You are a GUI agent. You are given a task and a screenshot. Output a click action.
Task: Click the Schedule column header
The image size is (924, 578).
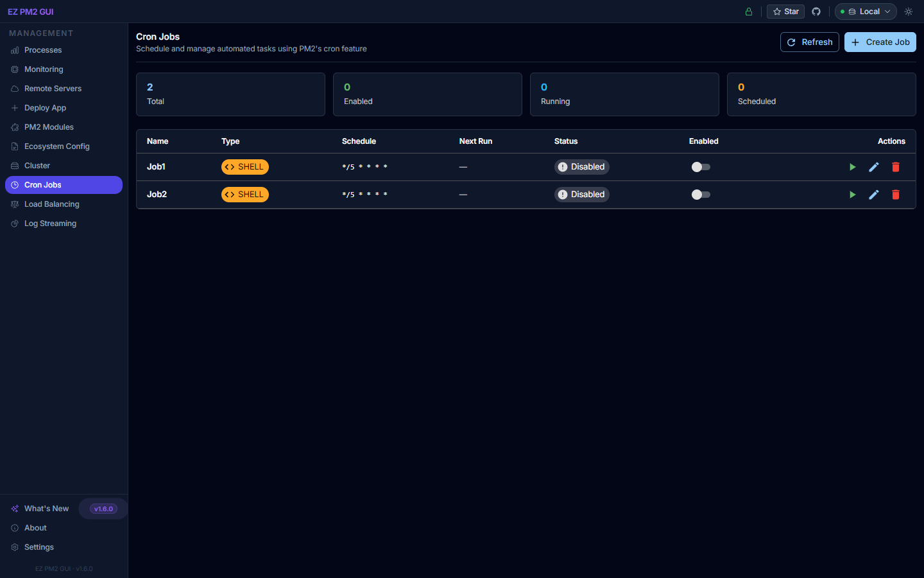(359, 141)
